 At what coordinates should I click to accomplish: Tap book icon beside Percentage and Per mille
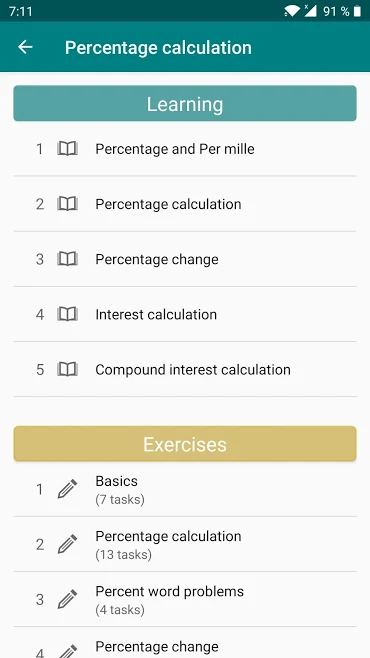67,149
